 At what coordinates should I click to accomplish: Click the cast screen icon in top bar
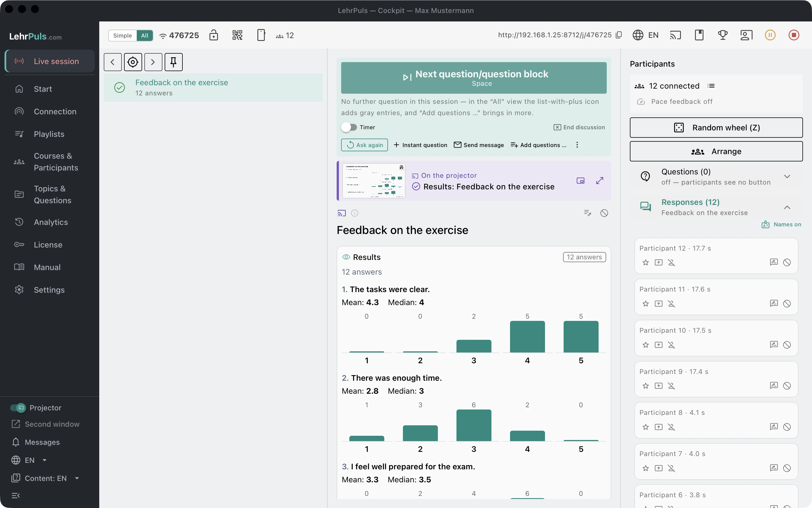coord(676,35)
